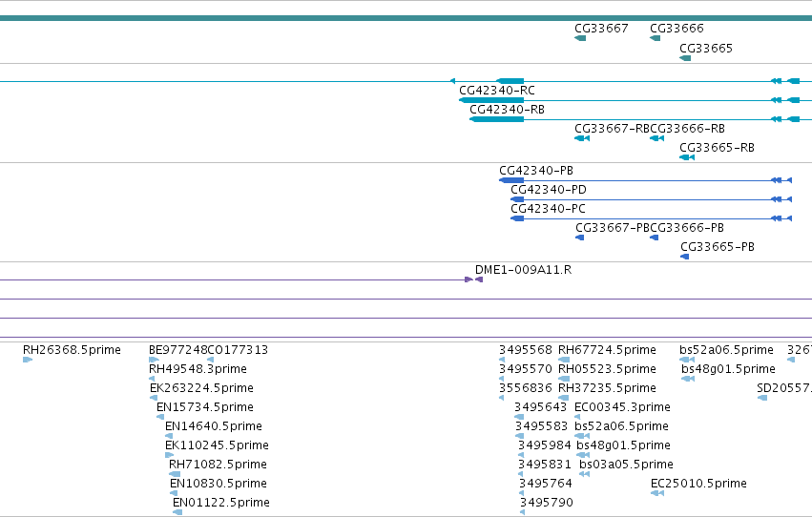Click EST label EK110245.5prime

(217, 446)
